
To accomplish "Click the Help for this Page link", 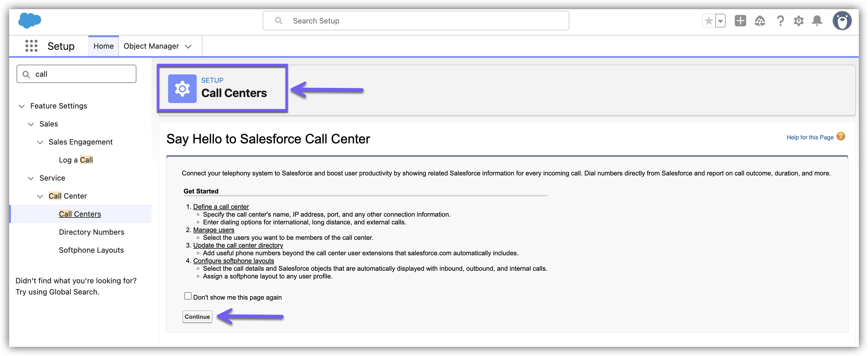I will tap(810, 137).
